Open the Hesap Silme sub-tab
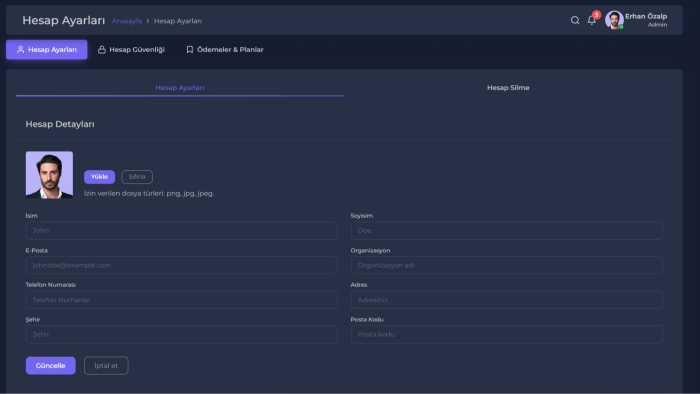 [x=508, y=87]
